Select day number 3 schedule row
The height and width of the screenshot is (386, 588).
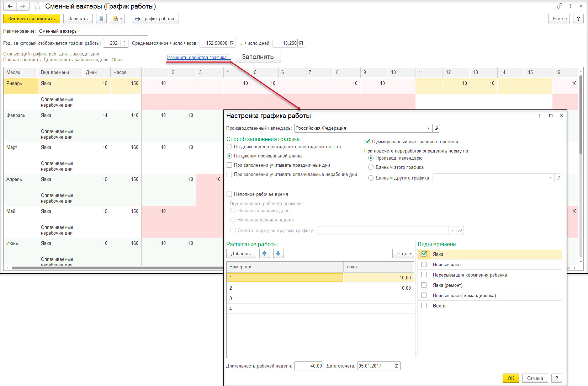tap(320, 298)
